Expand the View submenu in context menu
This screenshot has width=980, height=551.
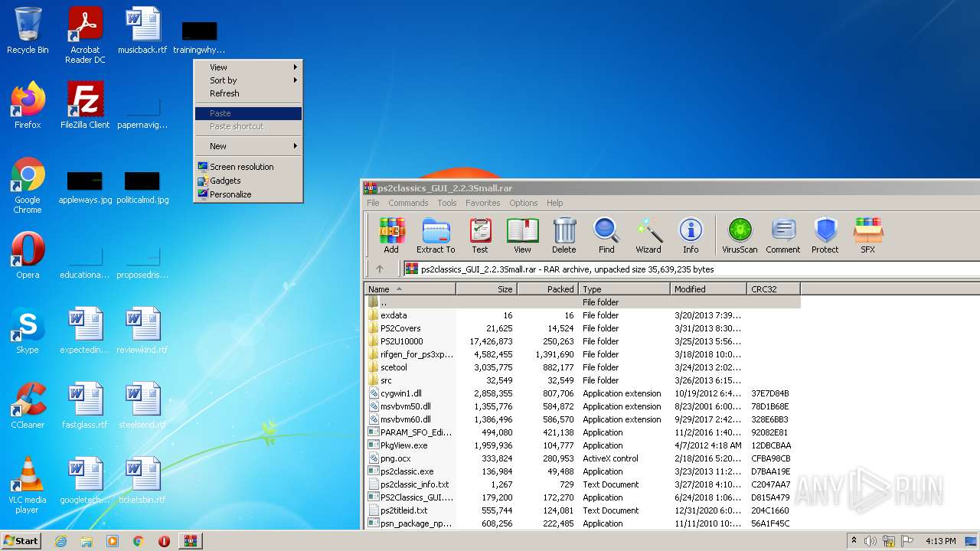point(248,67)
